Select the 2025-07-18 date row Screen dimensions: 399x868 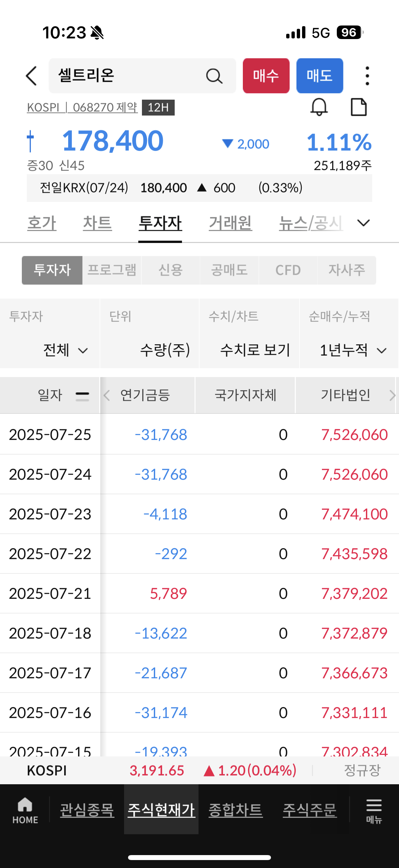pos(199,633)
